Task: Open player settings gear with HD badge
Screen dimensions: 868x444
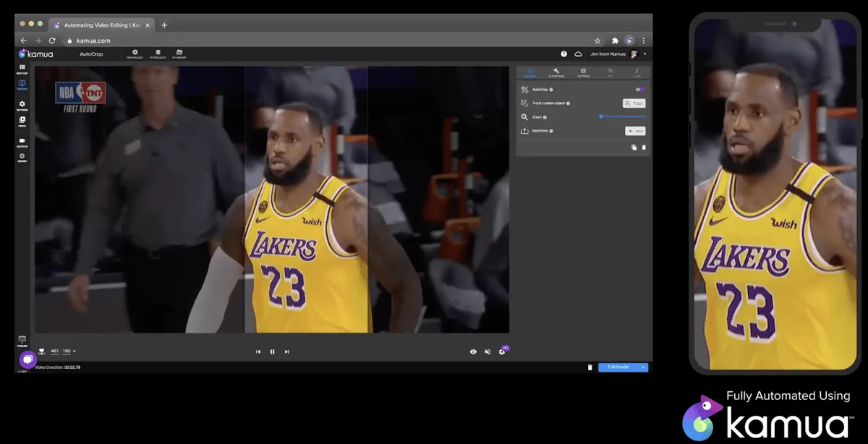Action: [502, 351]
